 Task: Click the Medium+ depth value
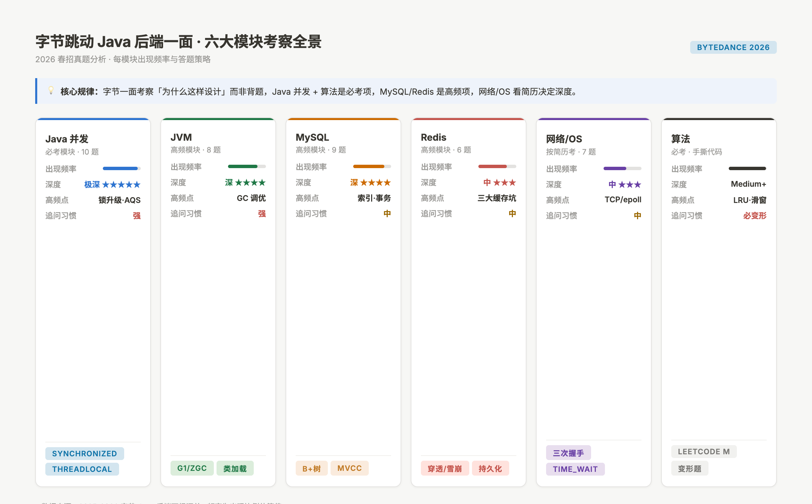tap(748, 184)
